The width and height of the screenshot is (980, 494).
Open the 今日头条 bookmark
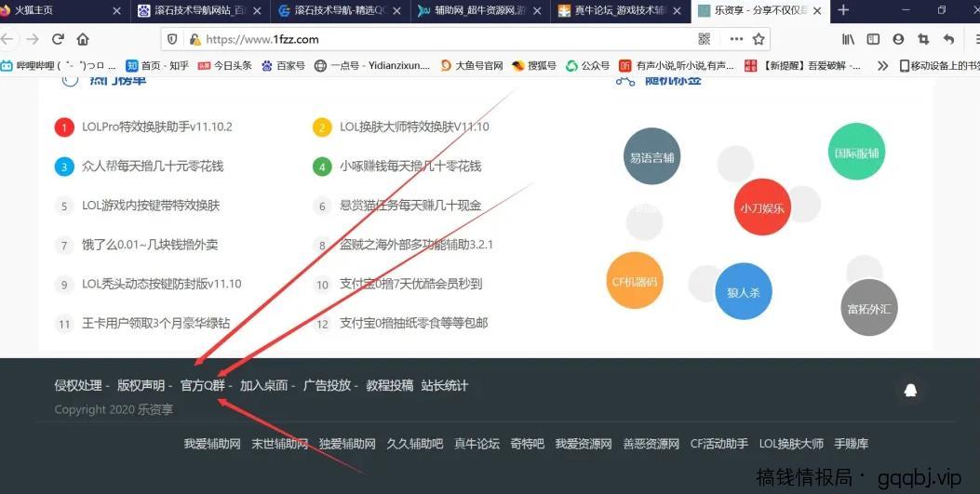point(225,65)
